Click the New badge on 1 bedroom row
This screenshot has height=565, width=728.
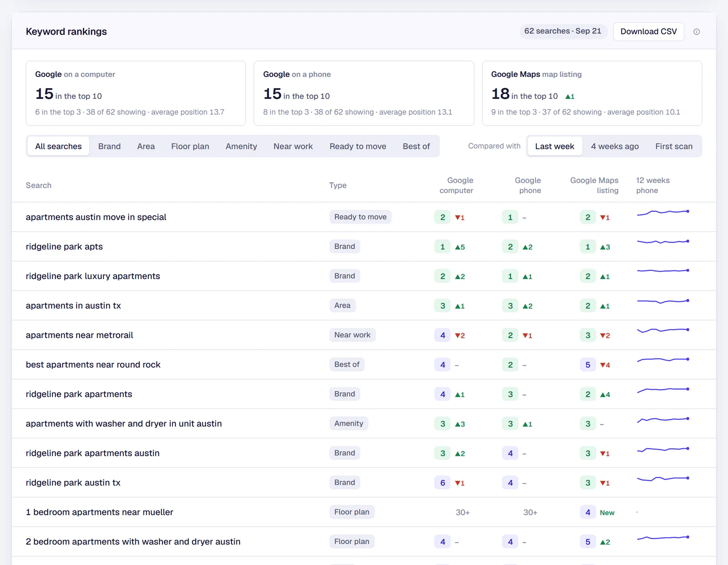tap(607, 513)
